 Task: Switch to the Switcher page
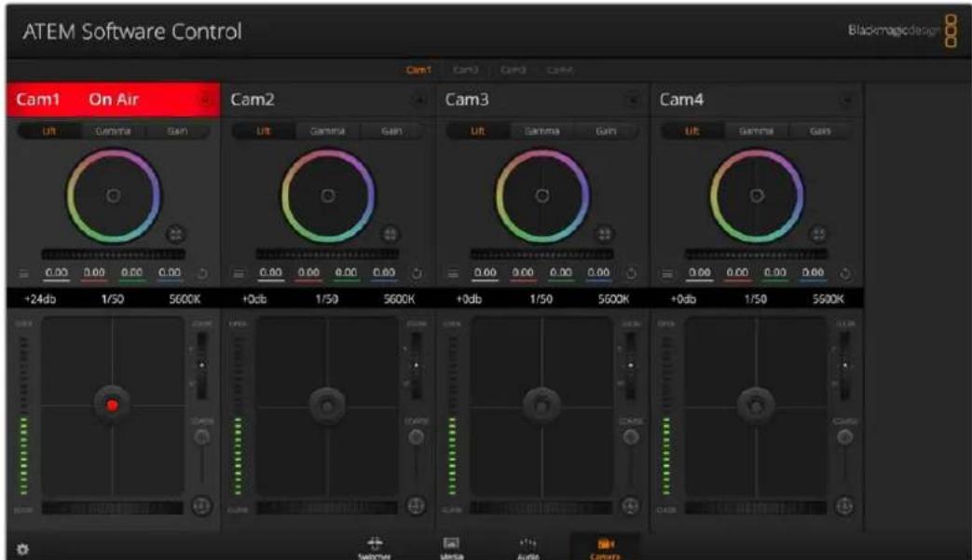point(375,548)
